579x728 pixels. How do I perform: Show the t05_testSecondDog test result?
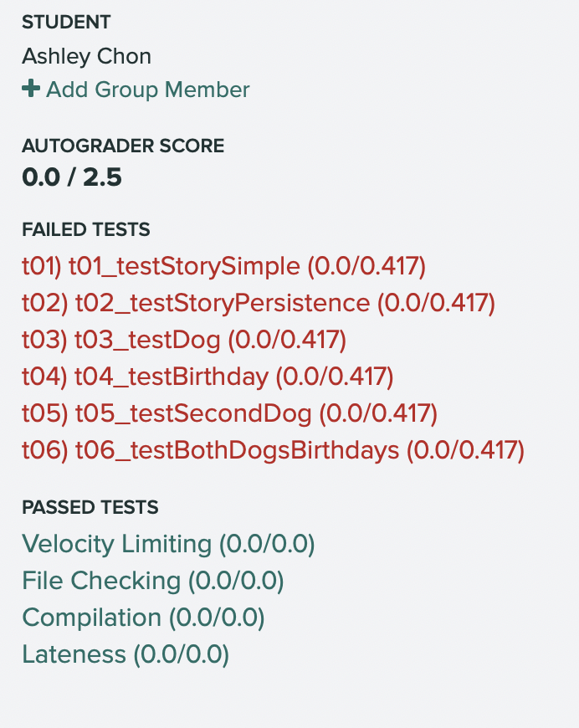click(229, 413)
